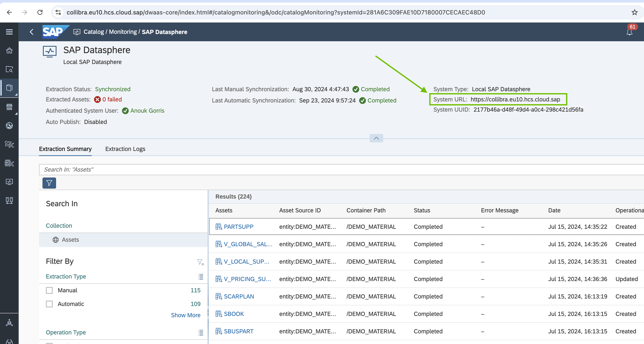Click Show More under Extraction Type
This screenshot has height=344, width=644.
tap(185, 315)
